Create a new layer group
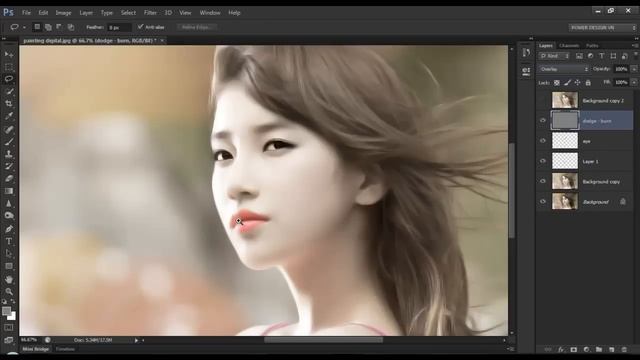The height and width of the screenshot is (360, 640). tap(599, 349)
